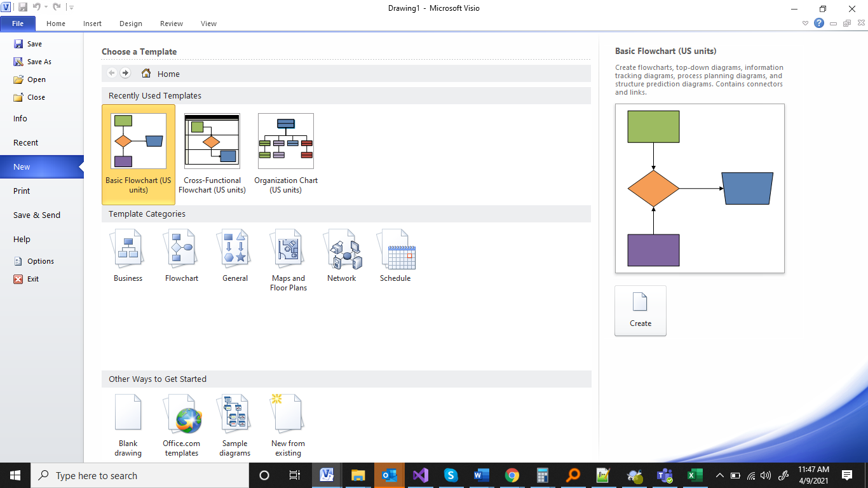Show hidden system tray icons
The height and width of the screenshot is (488, 868).
719,475
